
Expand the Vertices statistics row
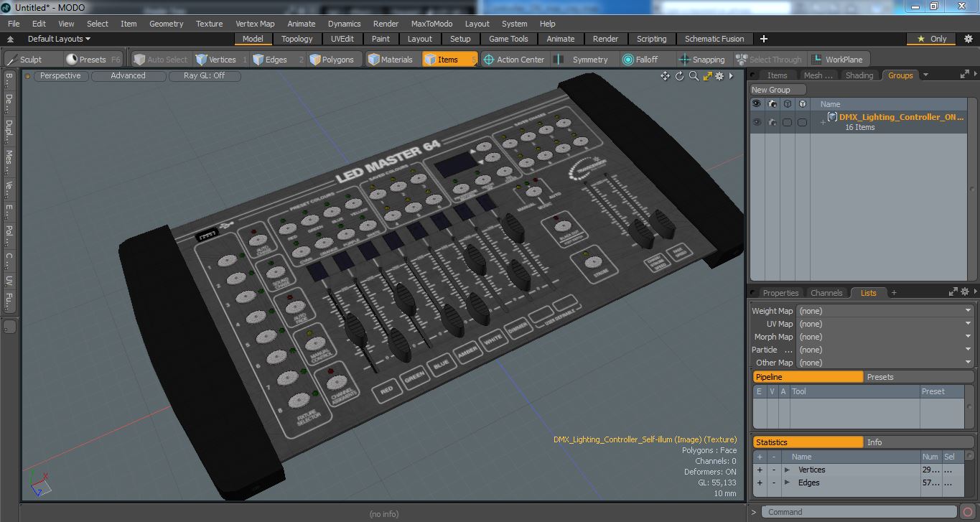(788, 470)
